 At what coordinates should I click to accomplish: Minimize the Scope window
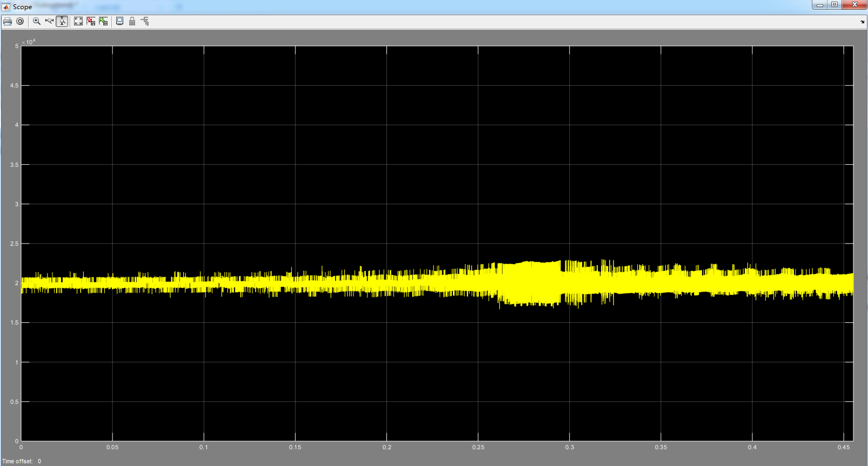pos(820,5)
